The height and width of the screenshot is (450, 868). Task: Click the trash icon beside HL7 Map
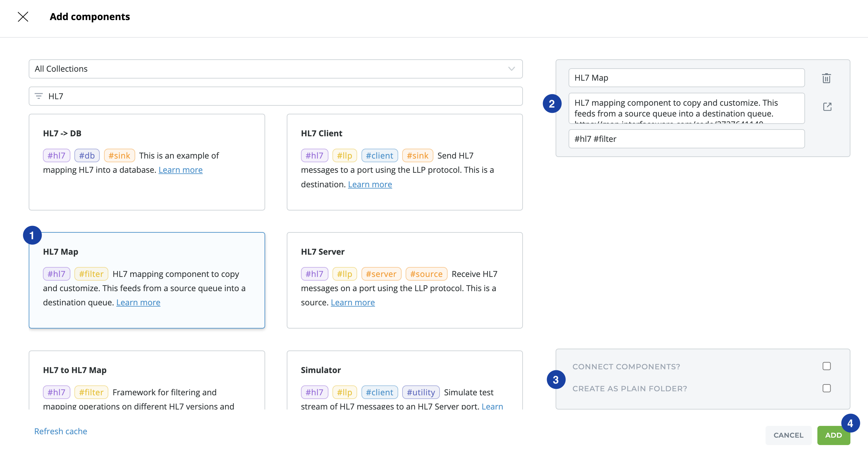[826, 78]
